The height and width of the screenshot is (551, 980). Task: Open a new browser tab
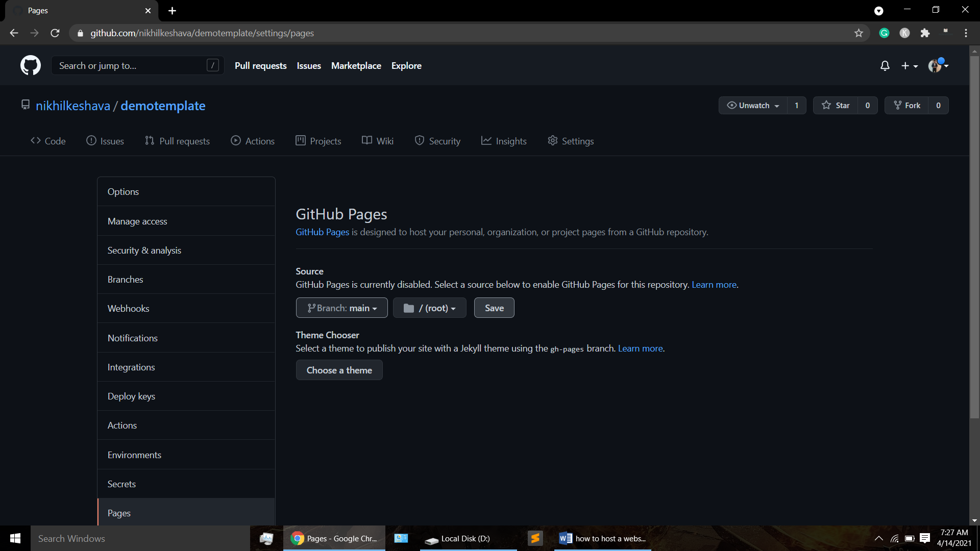172,11
